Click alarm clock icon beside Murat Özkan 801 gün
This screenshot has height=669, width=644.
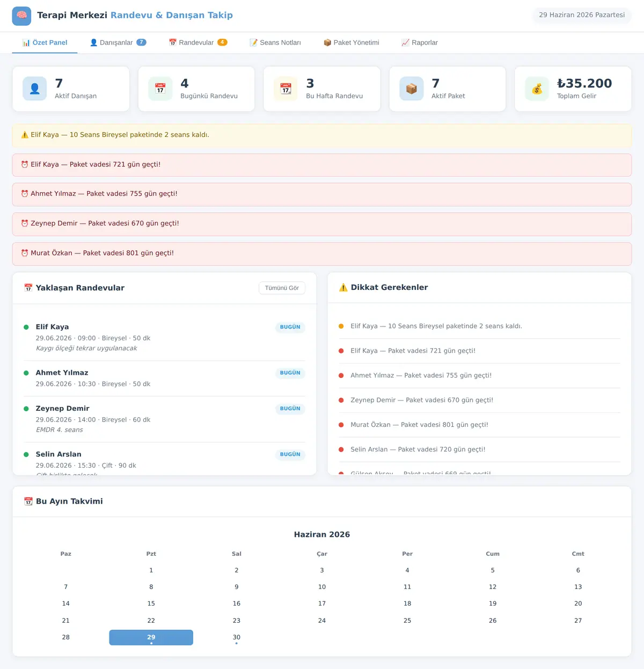point(25,253)
